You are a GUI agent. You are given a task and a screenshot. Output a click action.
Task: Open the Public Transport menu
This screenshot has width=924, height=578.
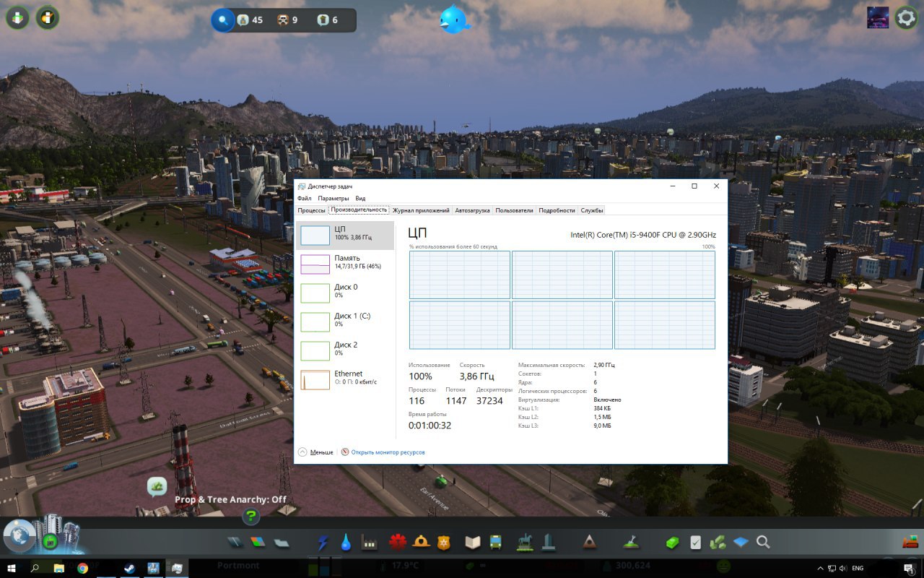click(496, 542)
